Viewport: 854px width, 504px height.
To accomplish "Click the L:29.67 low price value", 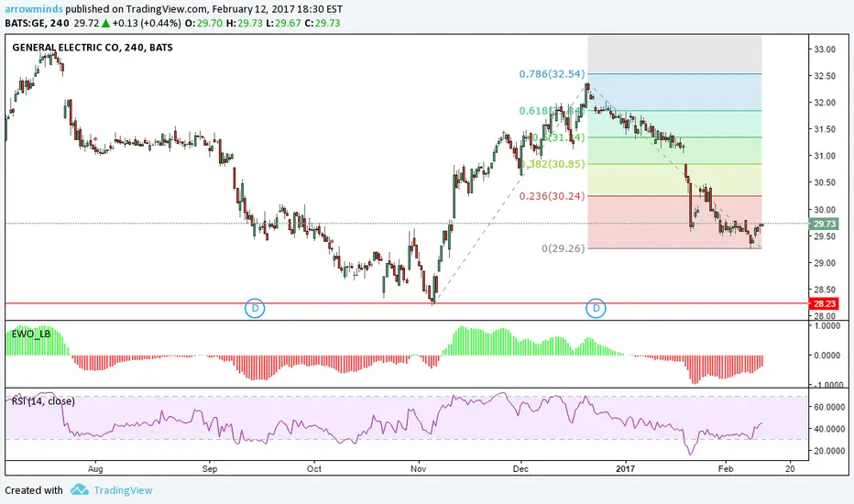I will point(283,24).
